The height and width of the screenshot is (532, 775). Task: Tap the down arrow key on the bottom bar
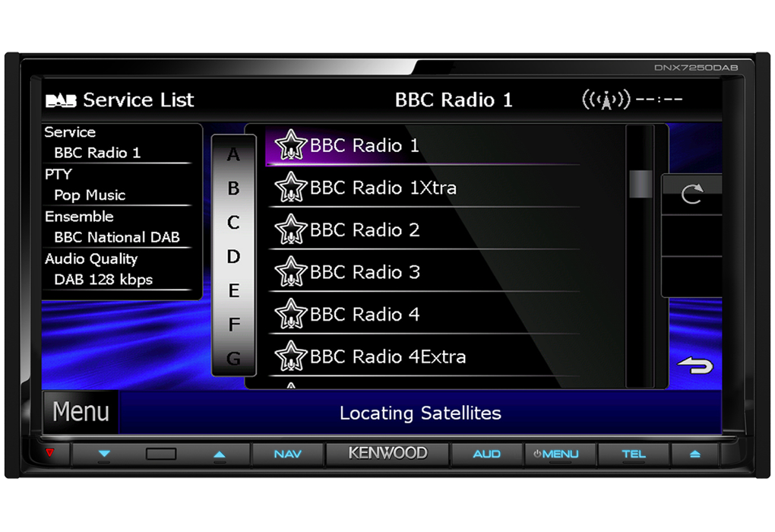(x=105, y=454)
